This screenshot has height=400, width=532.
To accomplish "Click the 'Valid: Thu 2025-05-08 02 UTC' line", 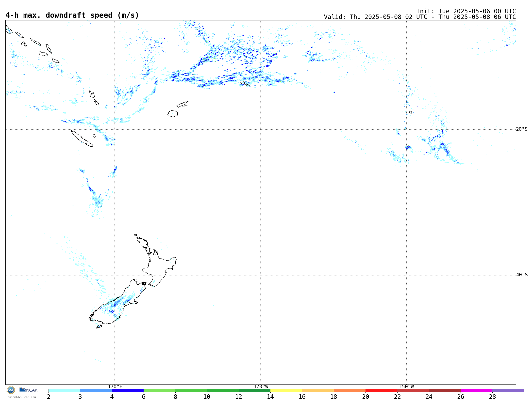I will point(420,17).
